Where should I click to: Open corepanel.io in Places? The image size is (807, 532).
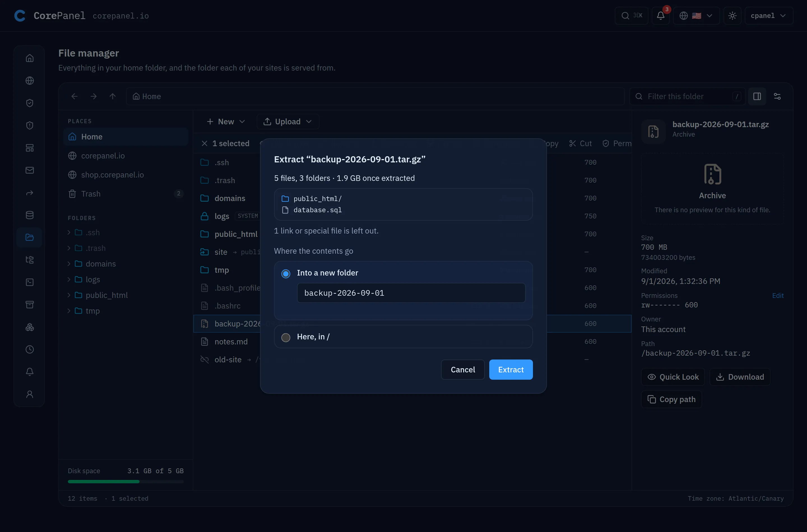[x=126, y=155]
